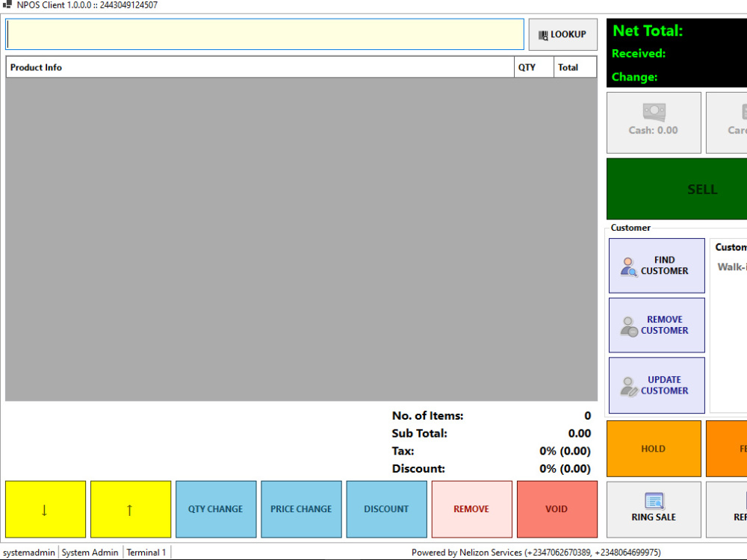
Task: Click the Powered by Nelizon Services text
Action: point(536,553)
